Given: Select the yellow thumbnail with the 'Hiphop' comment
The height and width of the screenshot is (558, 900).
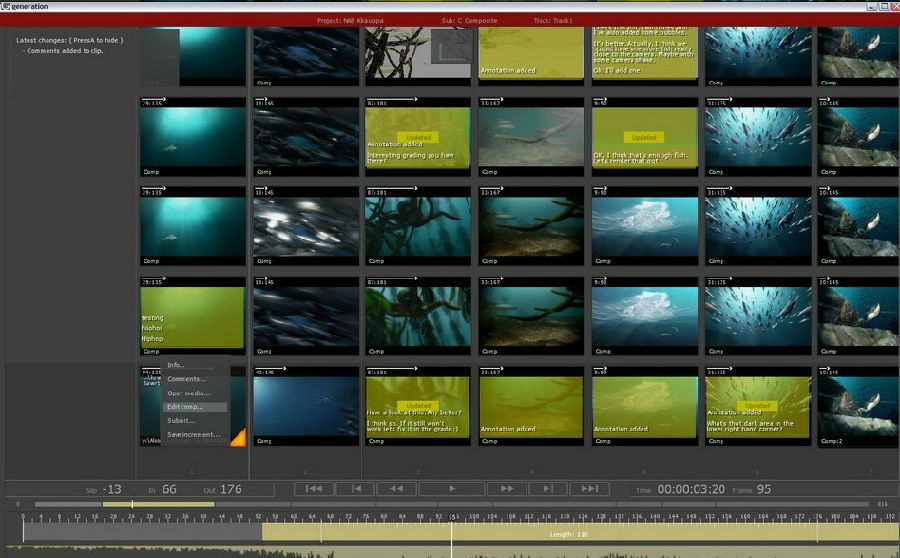Looking at the screenshot, I should (193, 316).
